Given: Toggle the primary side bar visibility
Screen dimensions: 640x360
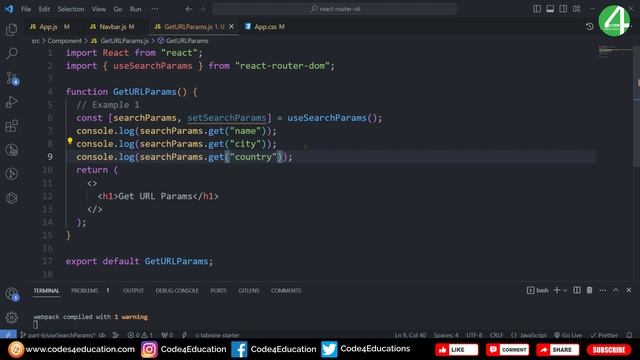Looking at the screenshot, I should pyautogui.click(x=537, y=9).
